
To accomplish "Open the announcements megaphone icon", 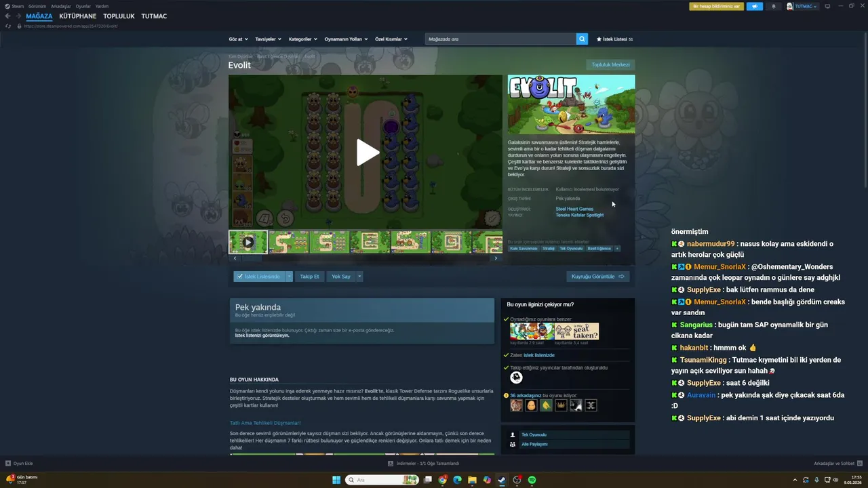I will 754,6.
